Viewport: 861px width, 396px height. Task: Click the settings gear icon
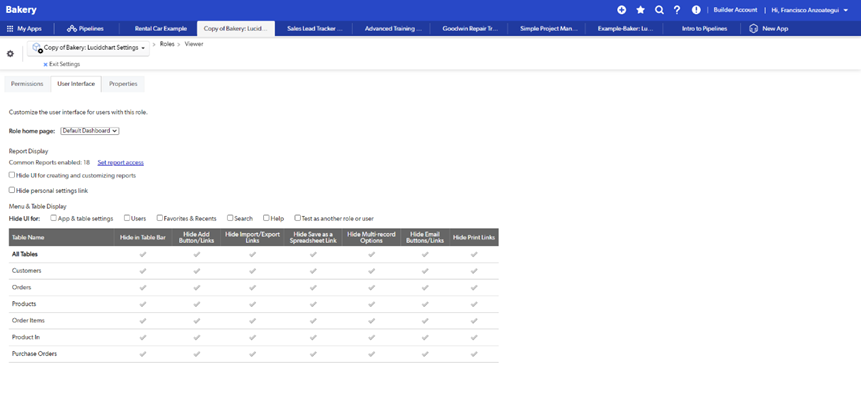10,54
